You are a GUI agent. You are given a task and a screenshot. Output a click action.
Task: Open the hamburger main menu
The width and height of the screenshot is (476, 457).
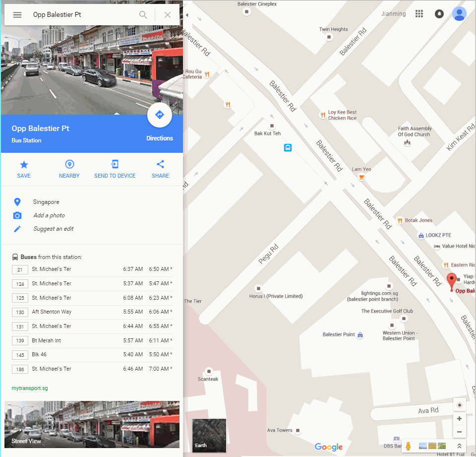pyautogui.click(x=17, y=15)
